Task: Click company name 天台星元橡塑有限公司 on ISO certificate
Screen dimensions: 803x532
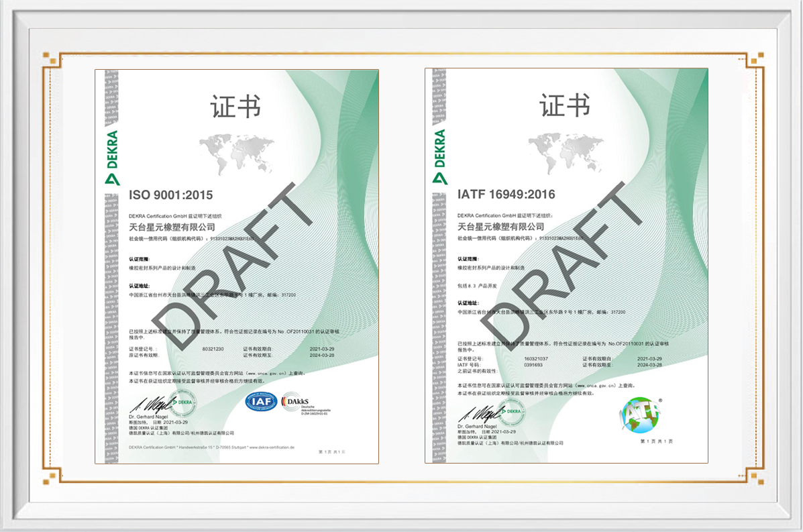Action: tap(172, 227)
